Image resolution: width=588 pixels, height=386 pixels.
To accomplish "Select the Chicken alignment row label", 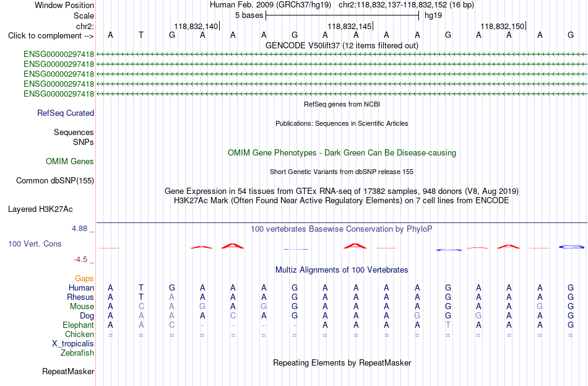I will pyautogui.click(x=79, y=334).
